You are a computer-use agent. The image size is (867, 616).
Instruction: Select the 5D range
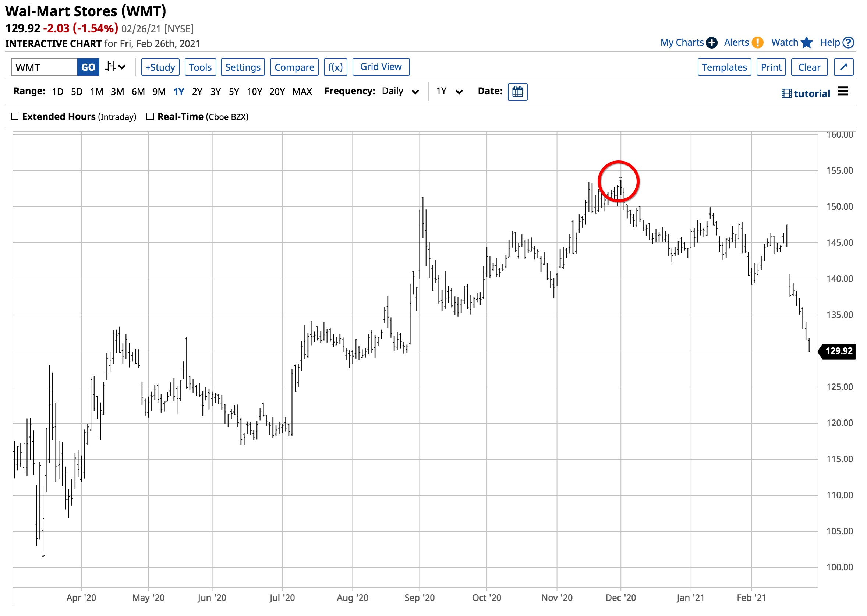tap(77, 92)
